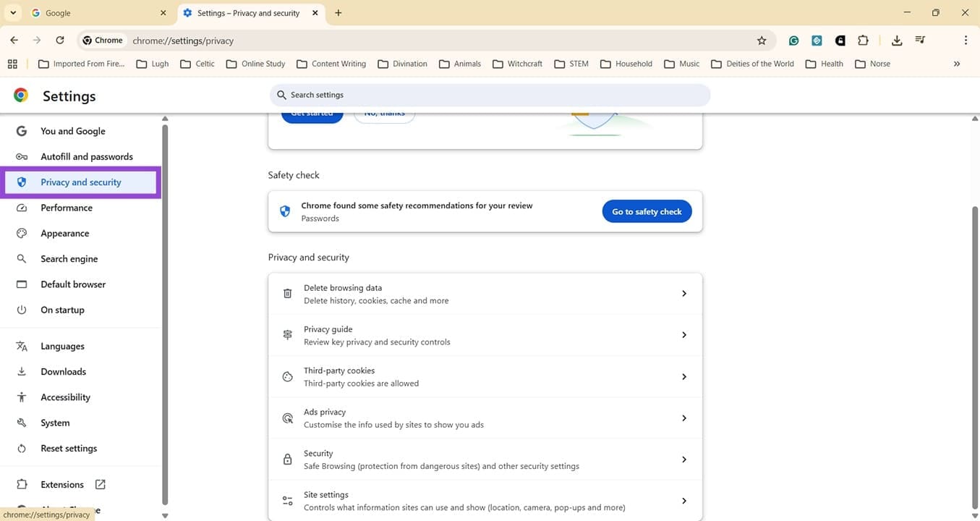
Task: Expand the Site settings row chevron
Action: click(683, 500)
